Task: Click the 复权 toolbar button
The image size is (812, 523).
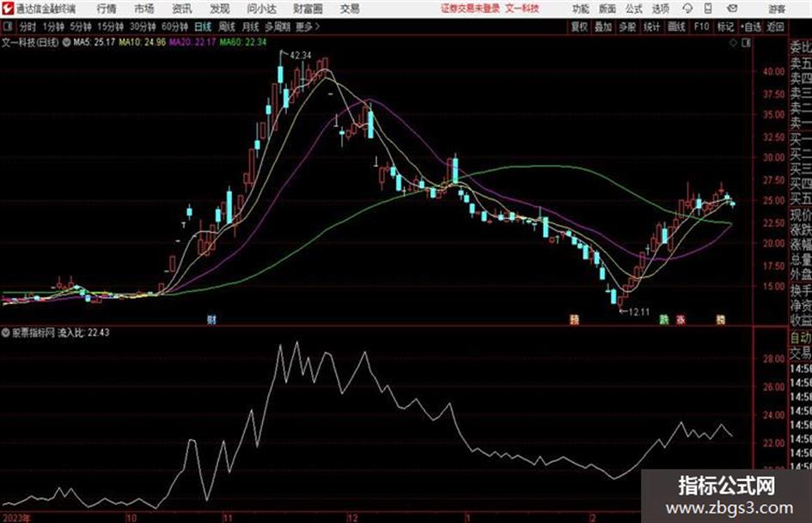Action: coord(579,27)
